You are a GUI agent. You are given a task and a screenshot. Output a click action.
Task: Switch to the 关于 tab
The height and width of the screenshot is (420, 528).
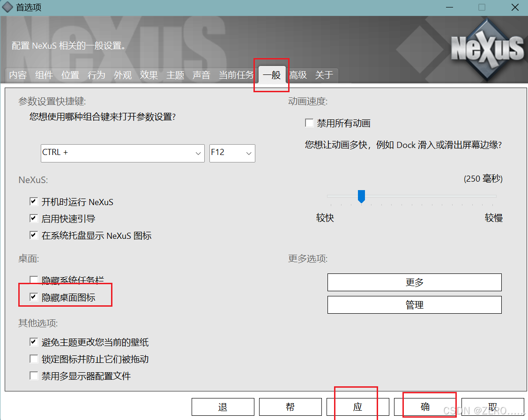[324, 75]
